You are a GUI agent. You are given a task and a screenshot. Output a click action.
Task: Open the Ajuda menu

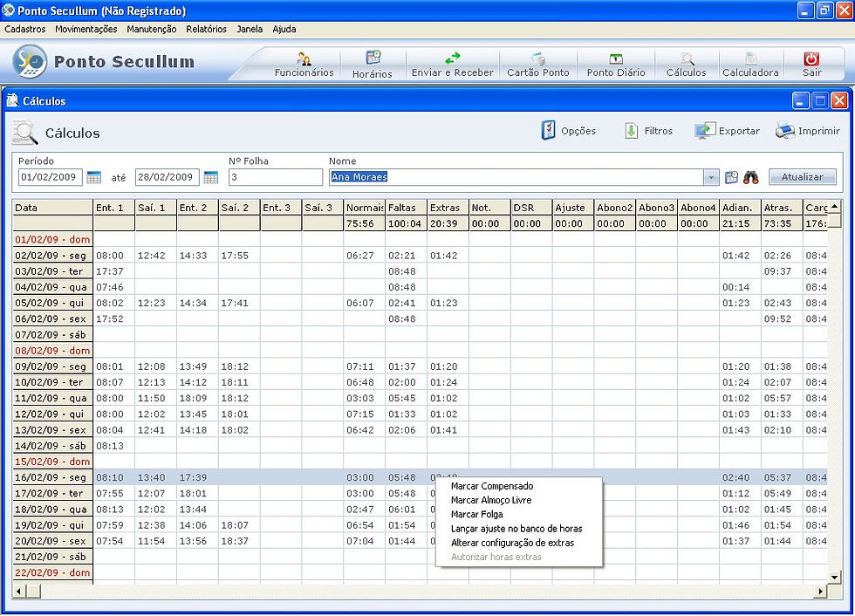(x=284, y=30)
